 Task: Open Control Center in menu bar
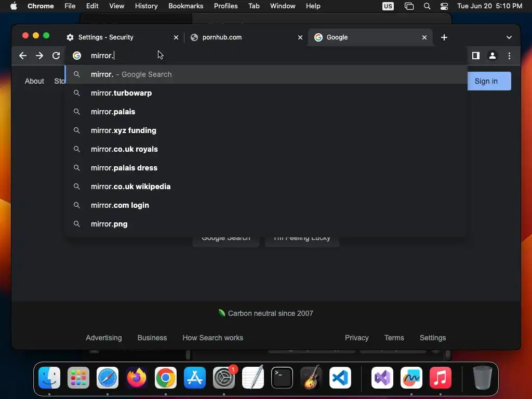coord(444,6)
